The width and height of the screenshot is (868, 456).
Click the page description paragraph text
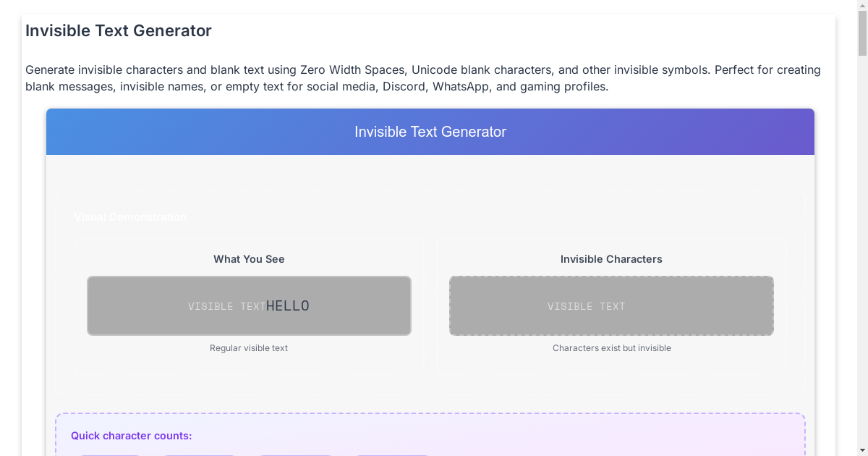tap(423, 77)
